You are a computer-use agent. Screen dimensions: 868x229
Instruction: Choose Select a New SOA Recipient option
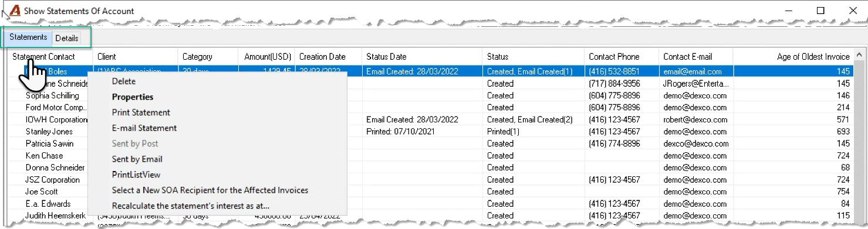click(210, 190)
